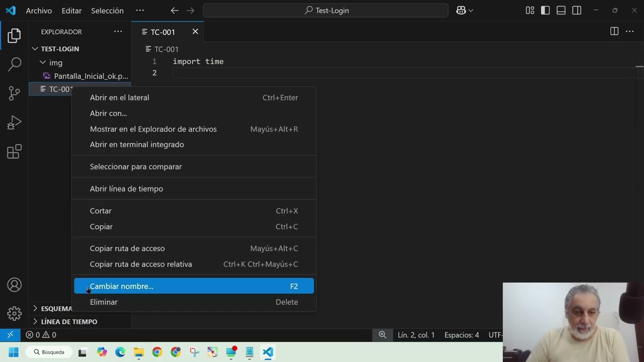Open the Archivo menu

pos(39,10)
